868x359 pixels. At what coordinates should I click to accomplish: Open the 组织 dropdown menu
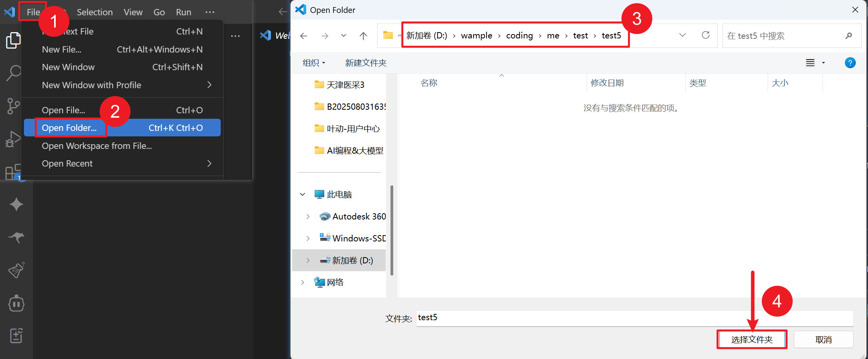point(314,63)
